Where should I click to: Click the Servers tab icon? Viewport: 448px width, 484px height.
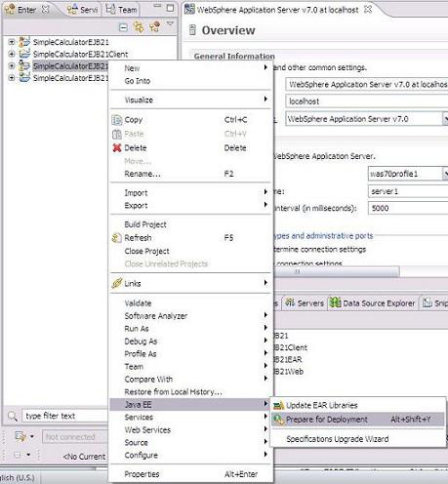click(290, 302)
